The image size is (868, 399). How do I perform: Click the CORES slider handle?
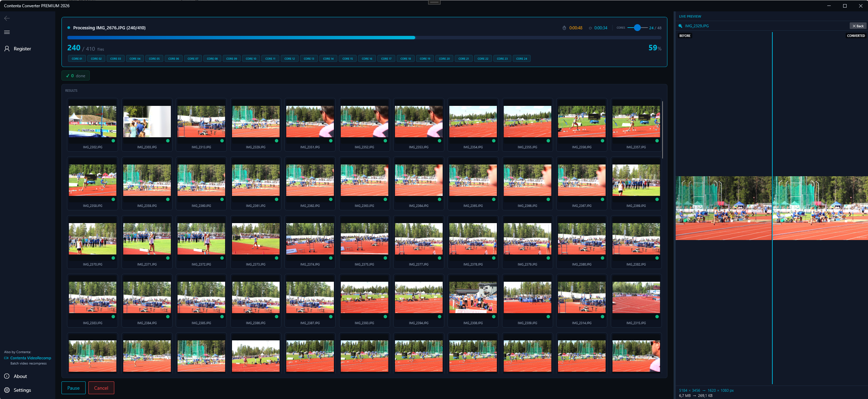637,28
